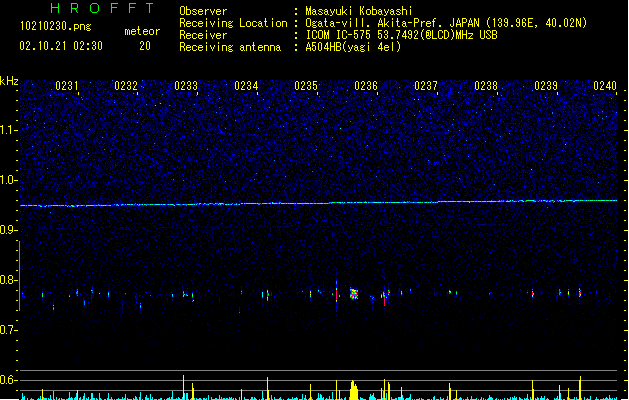Click the 0.8 frequency axis label
Image resolution: width=629 pixels, height=400 pixels.
coord(8,280)
